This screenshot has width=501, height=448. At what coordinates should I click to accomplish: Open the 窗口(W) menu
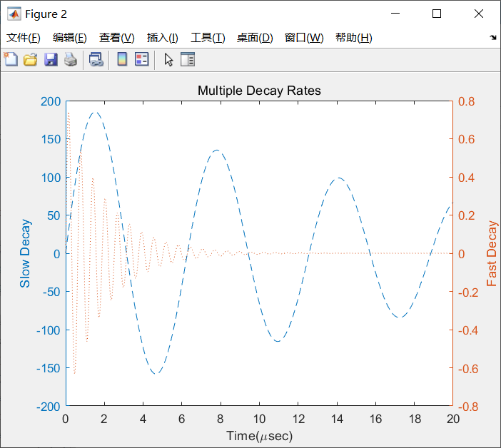click(x=304, y=38)
